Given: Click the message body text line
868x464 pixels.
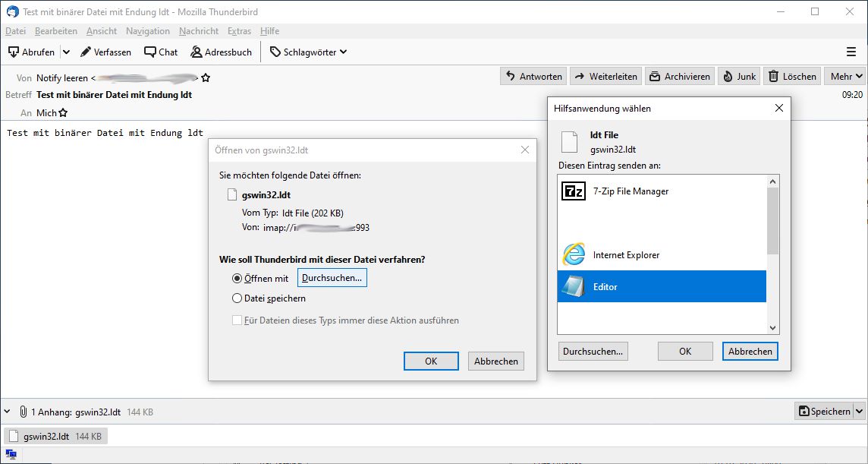Looking at the screenshot, I should pyautogui.click(x=105, y=133).
